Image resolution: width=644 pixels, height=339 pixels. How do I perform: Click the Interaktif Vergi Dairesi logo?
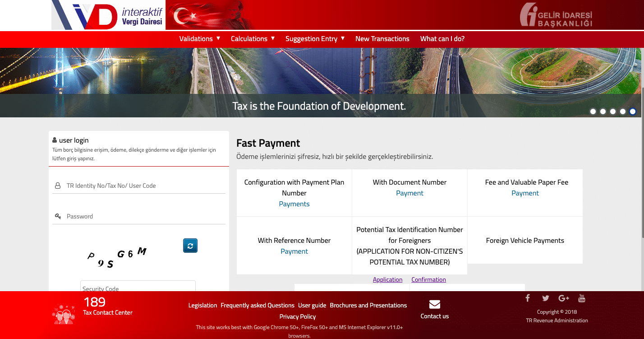pos(108,15)
